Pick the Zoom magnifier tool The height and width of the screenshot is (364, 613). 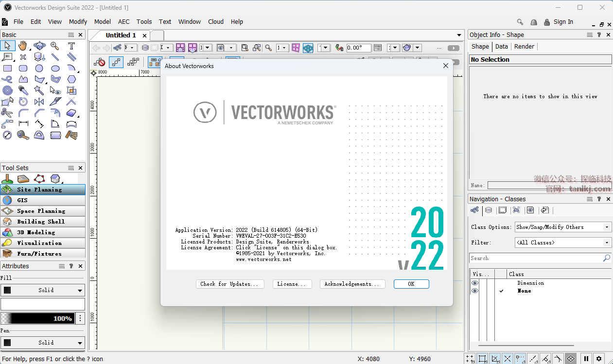coord(55,46)
